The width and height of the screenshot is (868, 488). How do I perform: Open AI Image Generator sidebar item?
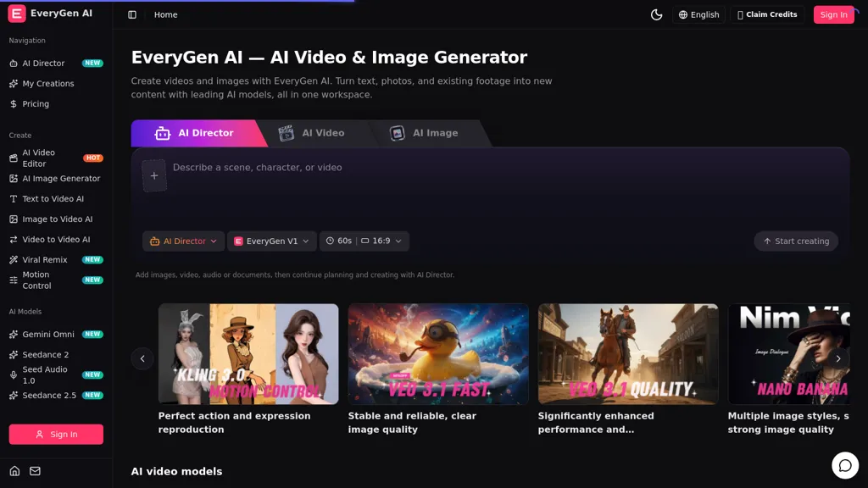[x=56, y=179]
